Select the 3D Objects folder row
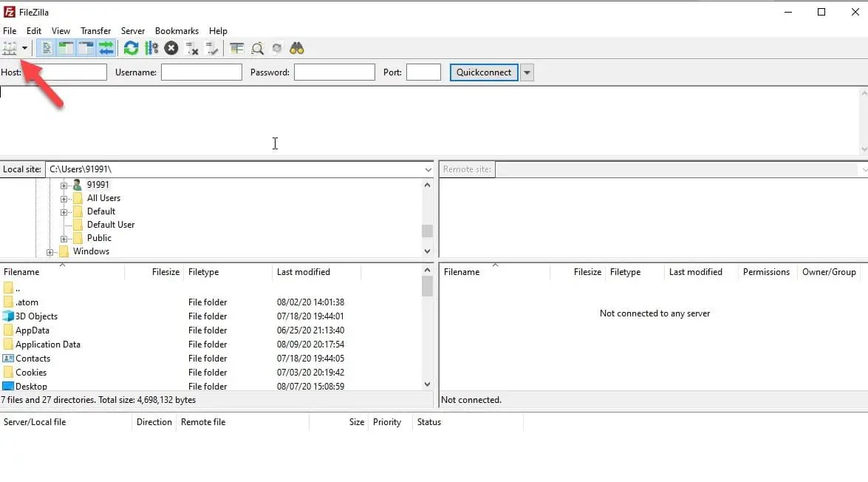This screenshot has height=482, width=868. click(211, 316)
